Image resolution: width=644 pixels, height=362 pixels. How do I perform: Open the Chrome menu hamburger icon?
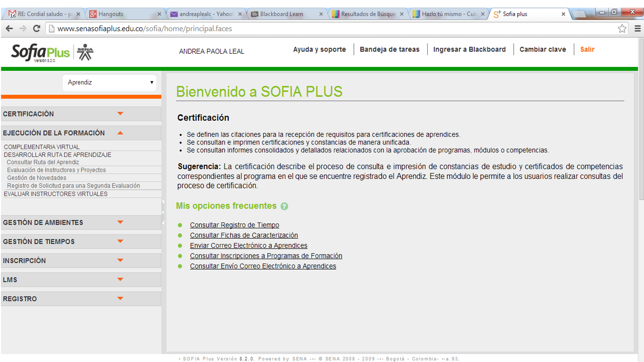[x=637, y=28]
